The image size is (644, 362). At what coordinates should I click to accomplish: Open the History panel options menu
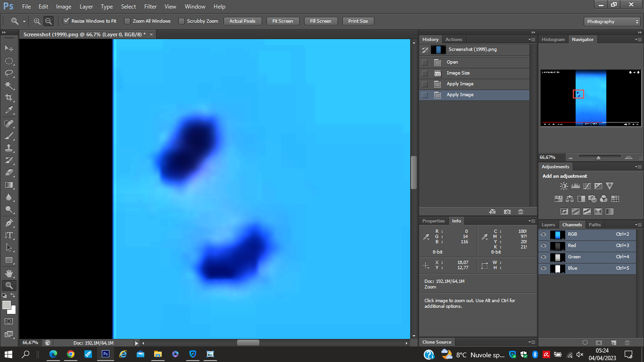(532, 40)
